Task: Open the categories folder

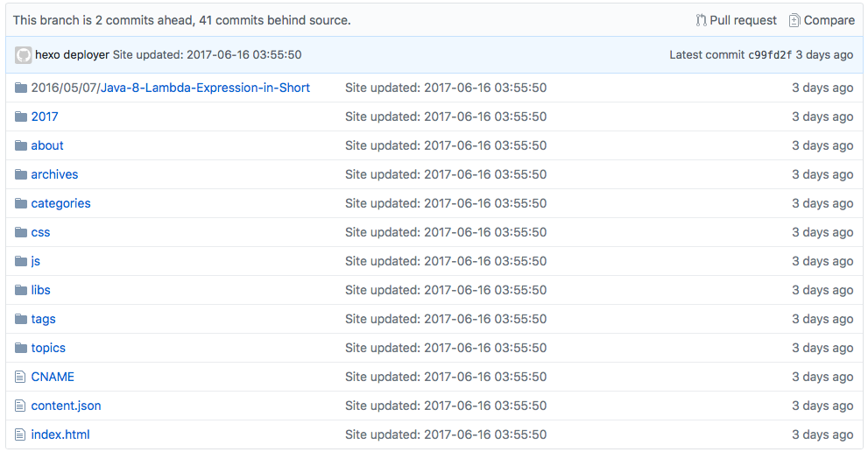Action: coord(60,203)
